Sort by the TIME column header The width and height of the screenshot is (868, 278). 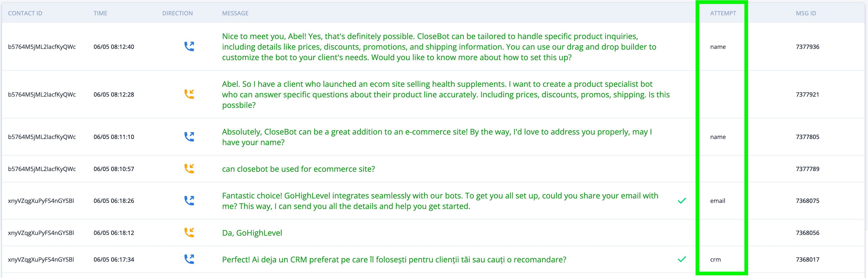101,13
